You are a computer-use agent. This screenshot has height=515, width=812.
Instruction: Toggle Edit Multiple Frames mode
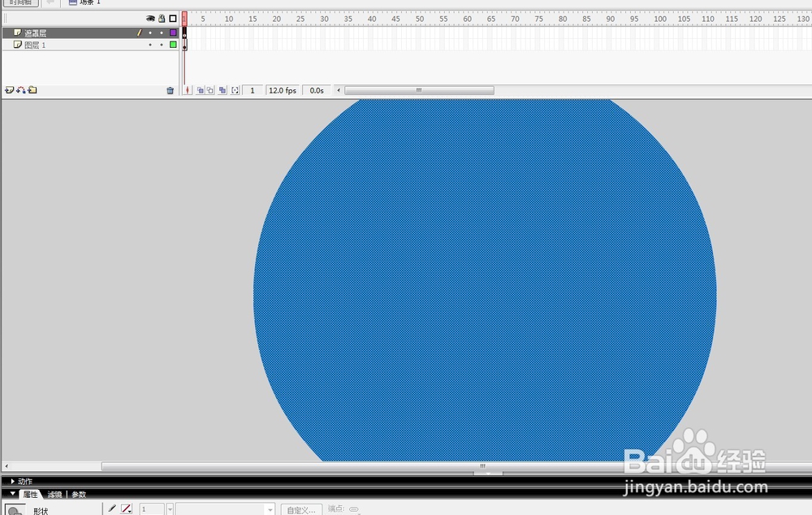pyautogui.click(x=222, y=90)
